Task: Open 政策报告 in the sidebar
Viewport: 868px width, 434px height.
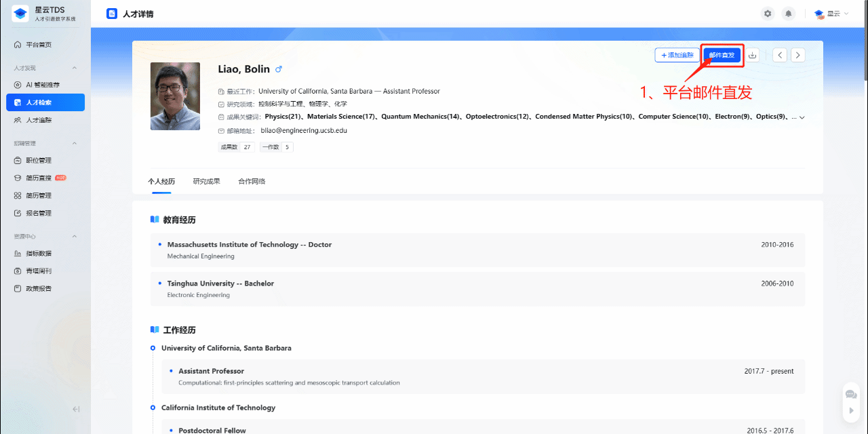Action: pos(45,288)
